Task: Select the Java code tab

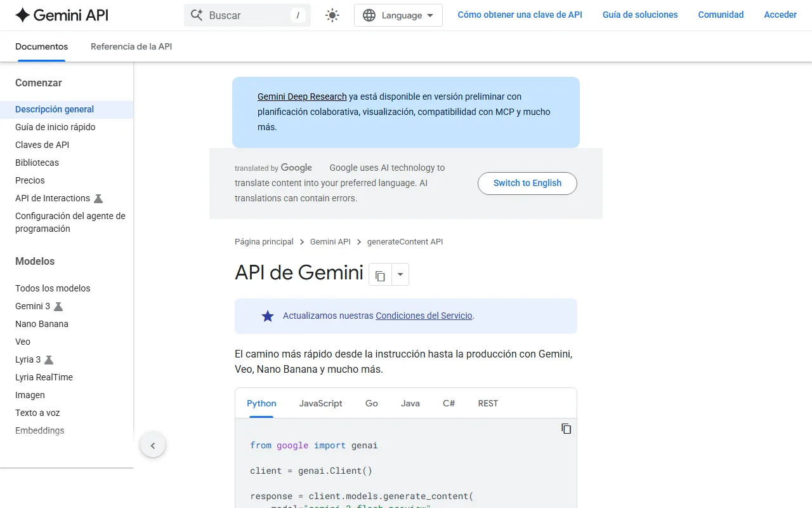Action: 410,403
